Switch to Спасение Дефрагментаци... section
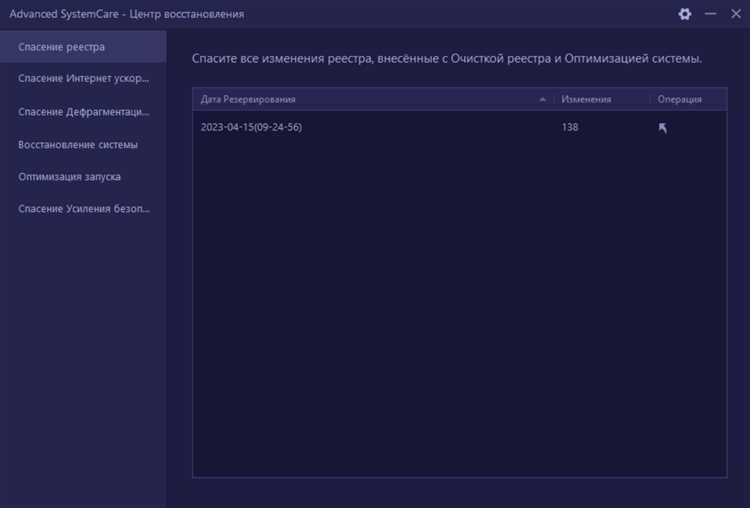 tap(83, 112)
